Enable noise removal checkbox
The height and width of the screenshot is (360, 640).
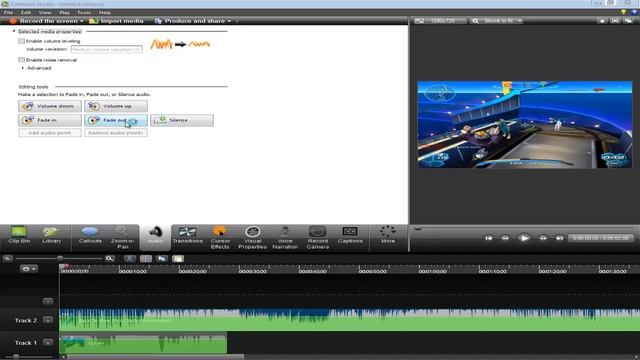(x=21, y=60)
